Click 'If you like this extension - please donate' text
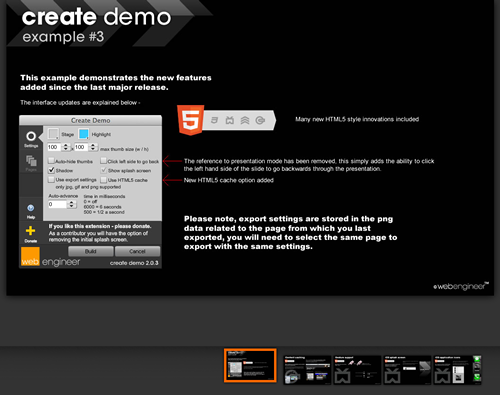 tap(100, 226)
